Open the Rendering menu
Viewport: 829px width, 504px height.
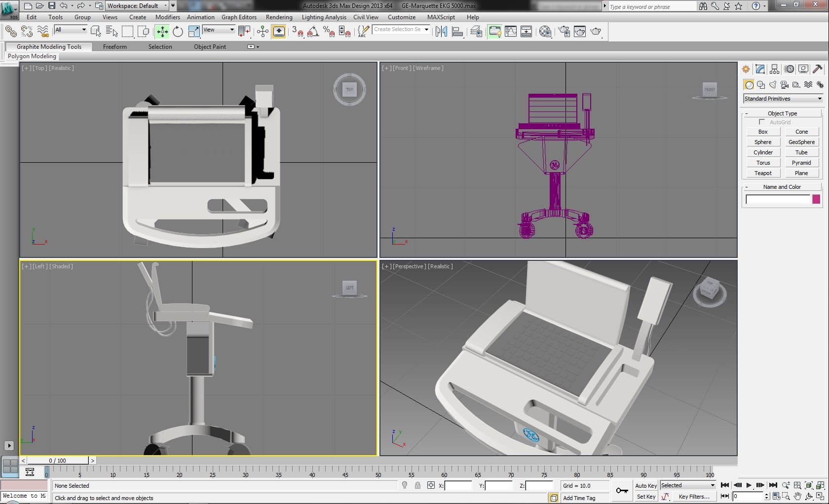(x=279, y=17)
